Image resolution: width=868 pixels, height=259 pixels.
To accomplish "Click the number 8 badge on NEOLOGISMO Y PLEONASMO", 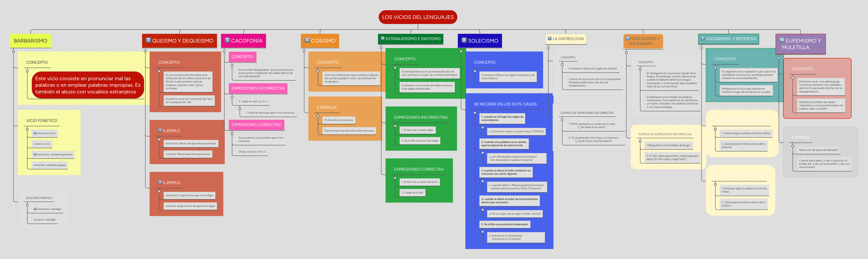I will (x=627, y=38).
